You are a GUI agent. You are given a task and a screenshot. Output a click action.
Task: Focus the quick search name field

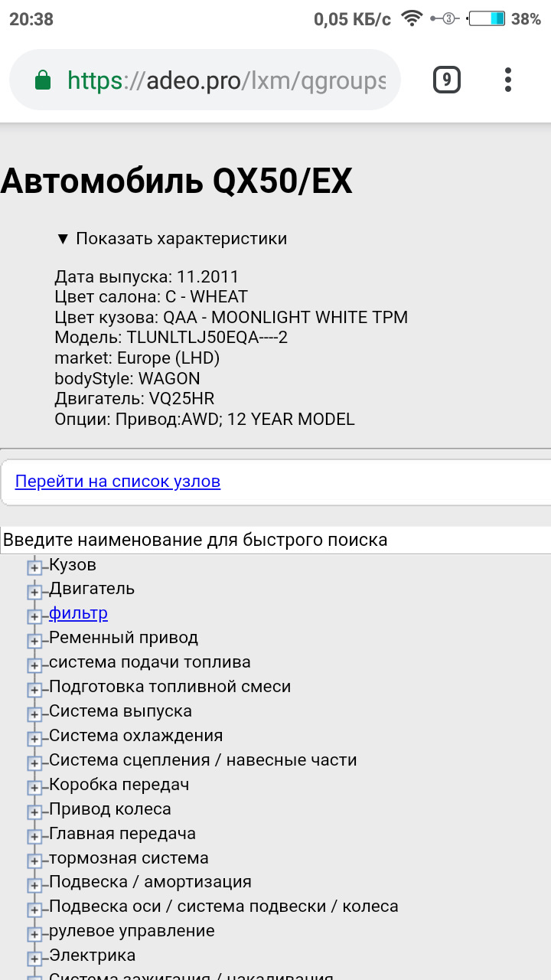tap(275, 540)
